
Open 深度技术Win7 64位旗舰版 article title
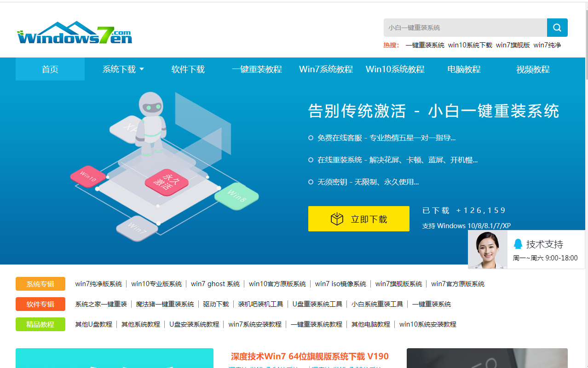310,356
